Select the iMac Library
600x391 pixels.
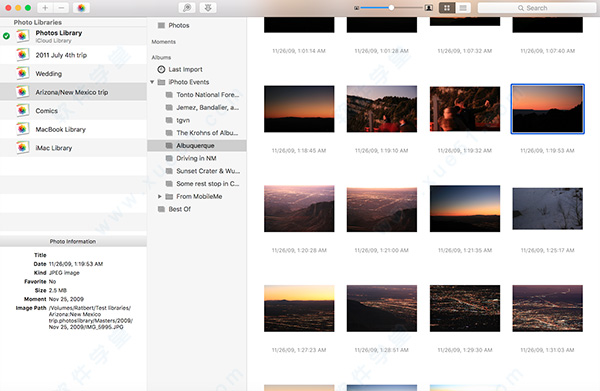(73, 148)
